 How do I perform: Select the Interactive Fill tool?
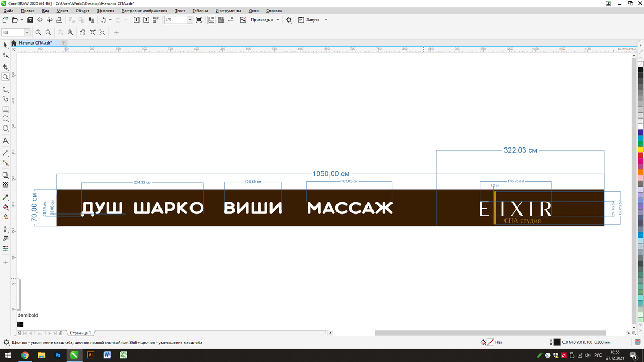point(5,206)
